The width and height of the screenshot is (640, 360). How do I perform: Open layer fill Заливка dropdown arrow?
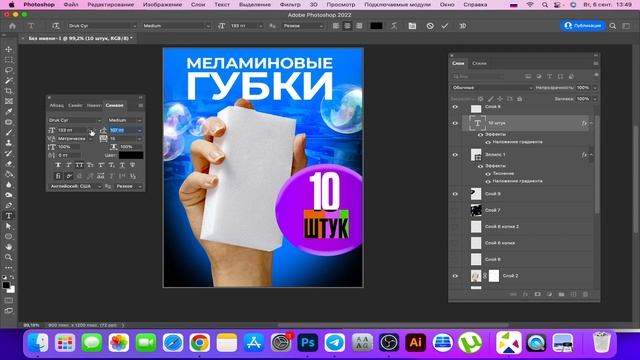pos(595,99)
